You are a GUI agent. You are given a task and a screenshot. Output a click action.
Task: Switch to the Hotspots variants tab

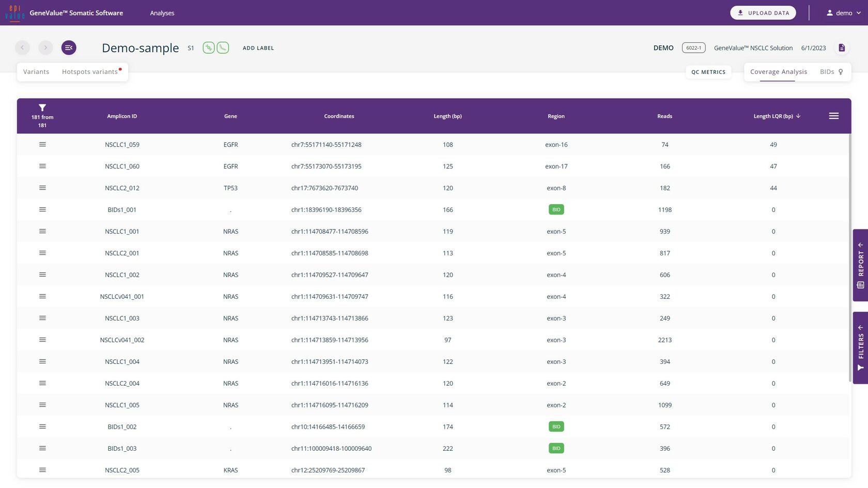(x=90, y=72)
